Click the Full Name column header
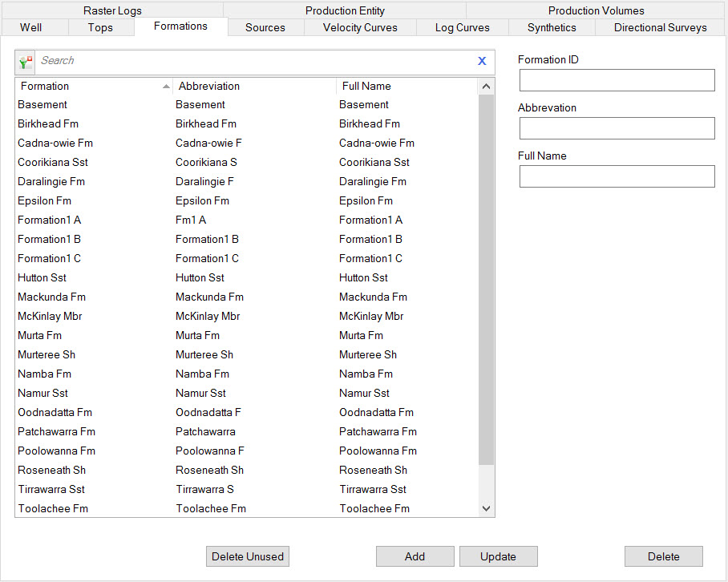Viewport: 728px width, 582px height. tap(405, 86)
